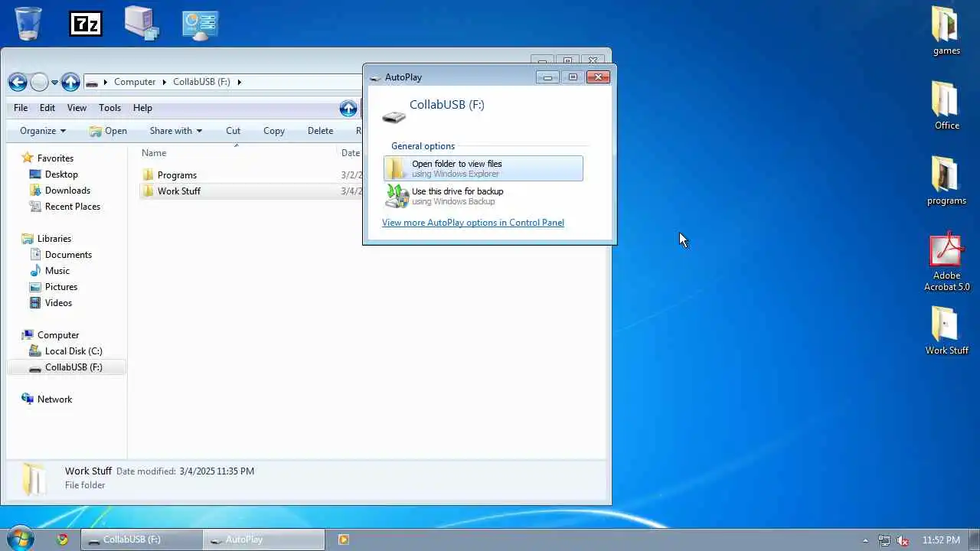Image resolution: width=980 pixels, height=551 pixels.
Task: Open the games folder on desktop
Action: click(946, 31)
